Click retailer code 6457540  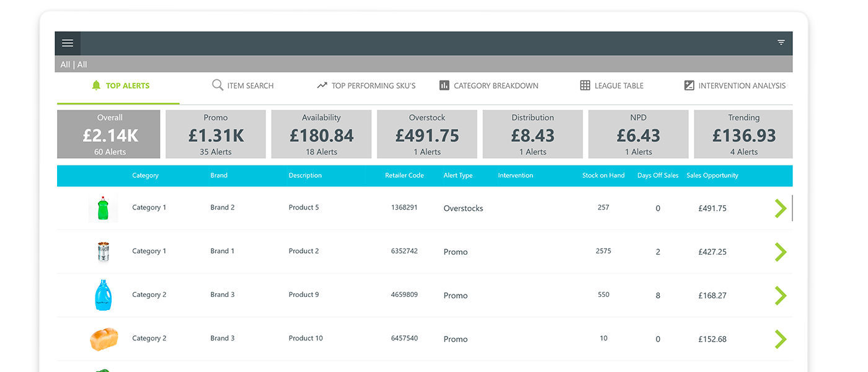click(404, 338)
